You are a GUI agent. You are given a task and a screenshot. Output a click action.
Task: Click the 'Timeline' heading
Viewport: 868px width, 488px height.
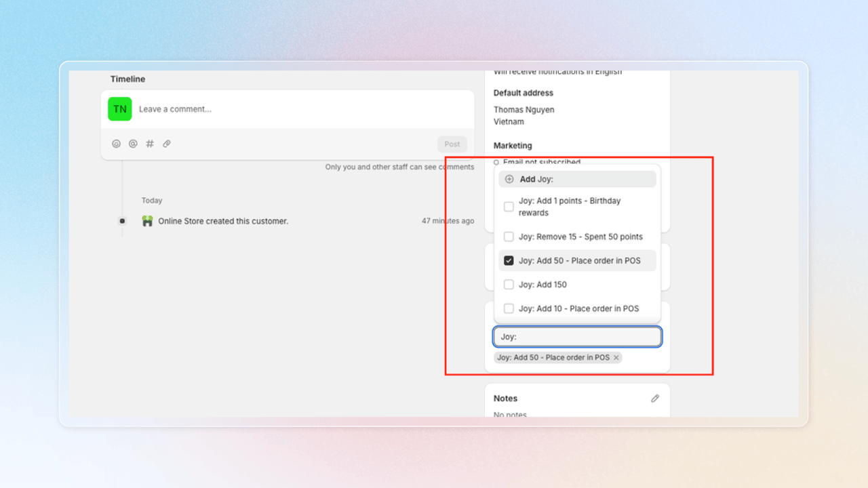pyautogui.click(x=127, y=79)
